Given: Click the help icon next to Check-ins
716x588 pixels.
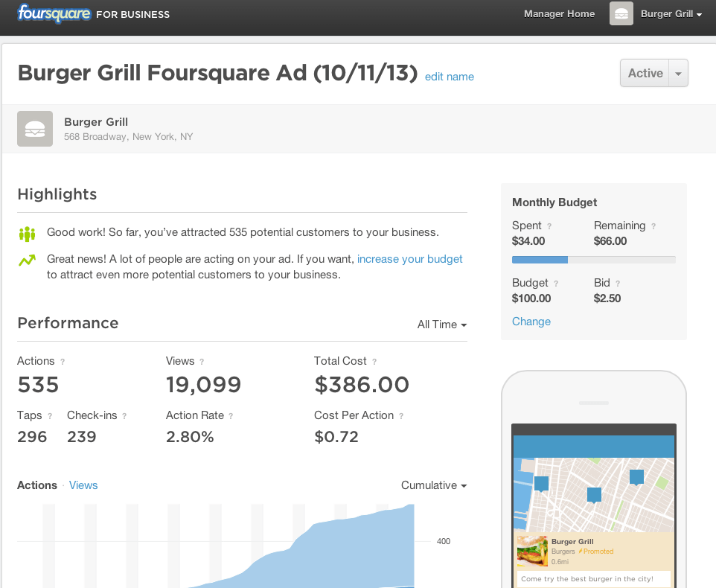Looking at the screenshot, I should [124, 416].
